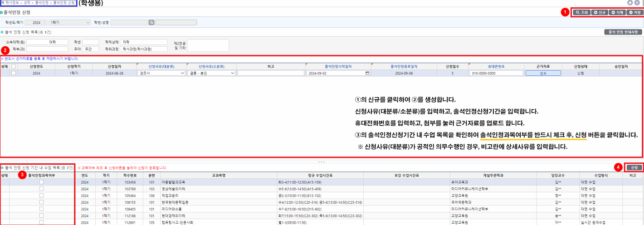Check the 출석인정 box for 직업과윤리
This screenshot has height=225, width=644.
click(41, 196)
